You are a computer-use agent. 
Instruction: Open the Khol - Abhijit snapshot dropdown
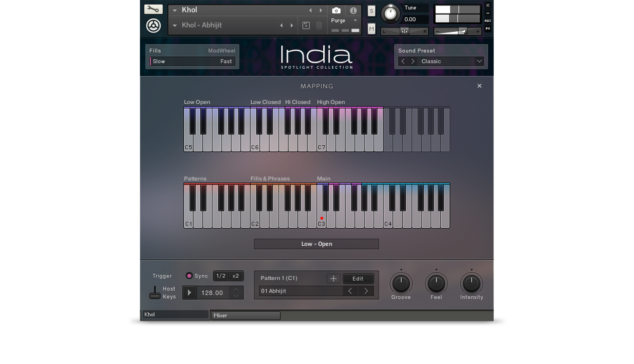[x=175, y=25]
